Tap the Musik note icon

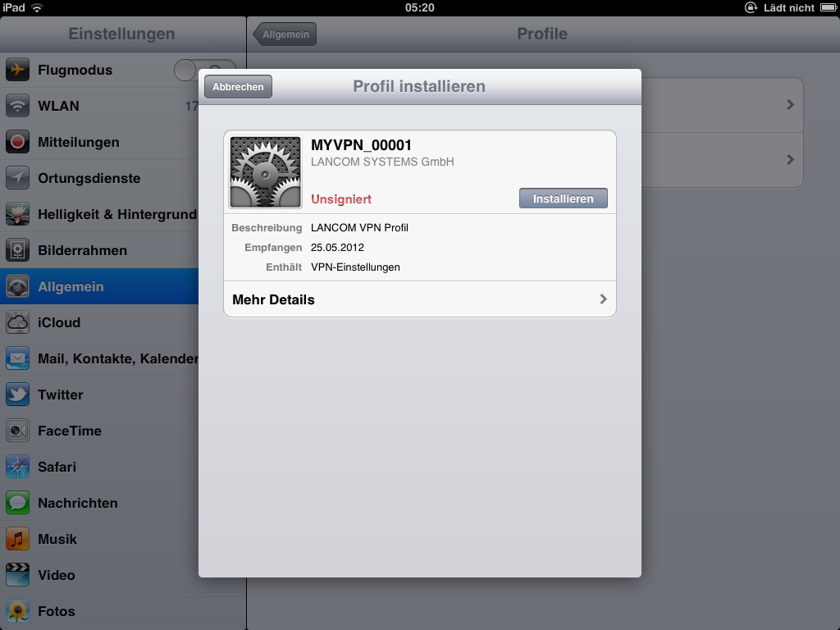(x=18, y=539)
